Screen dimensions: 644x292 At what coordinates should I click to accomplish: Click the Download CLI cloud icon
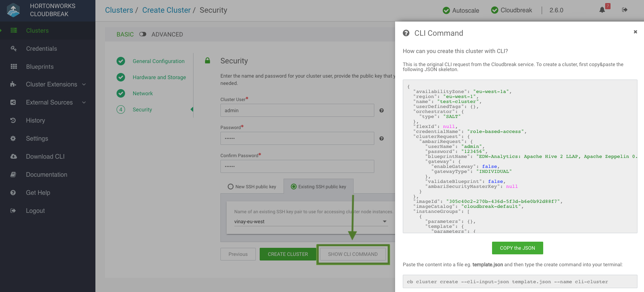pos(13,156)
